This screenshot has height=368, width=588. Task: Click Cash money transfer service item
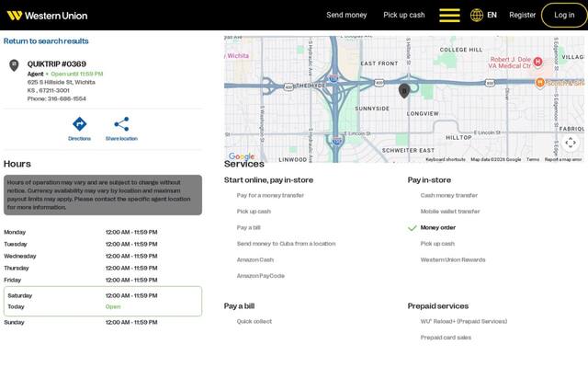(x=449, y=195)
